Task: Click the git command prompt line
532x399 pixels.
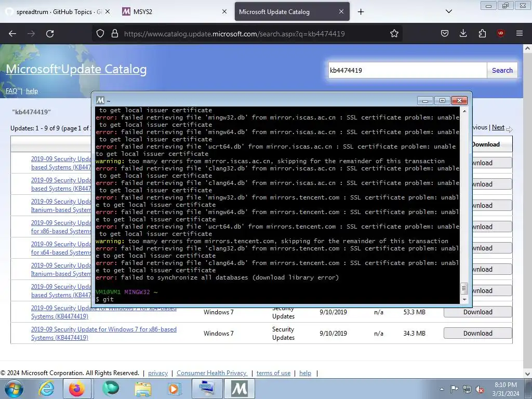Action: tap(104, 299)
